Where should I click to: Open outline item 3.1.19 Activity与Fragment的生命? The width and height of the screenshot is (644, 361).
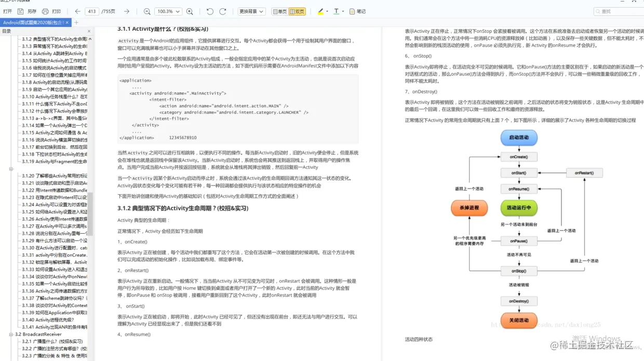[x=55, y=162]
